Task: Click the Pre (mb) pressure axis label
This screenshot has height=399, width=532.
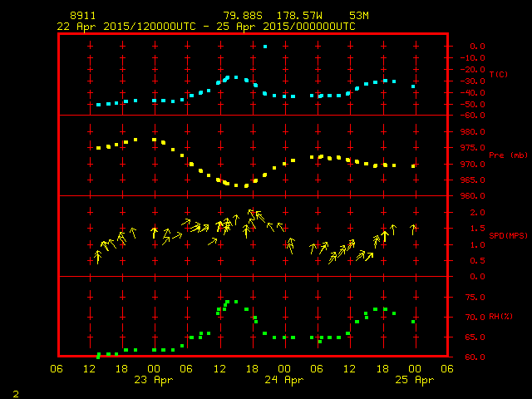Action: click(508, 155)
